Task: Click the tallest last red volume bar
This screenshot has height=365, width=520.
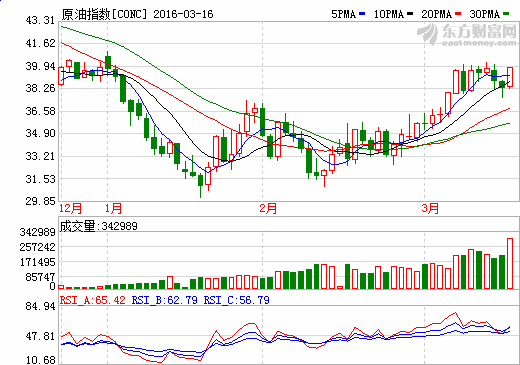Action: pos(510,263)
